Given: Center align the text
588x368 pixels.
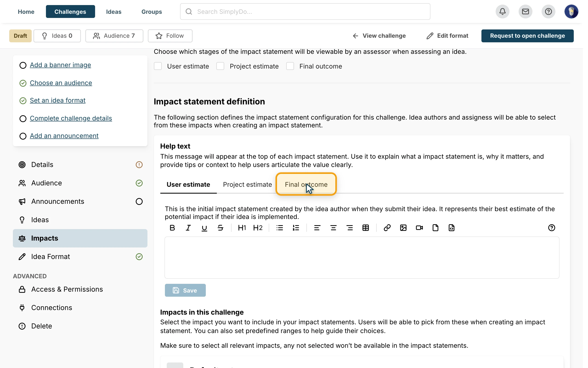Looking at the screenshot, I should coord(333,228).
